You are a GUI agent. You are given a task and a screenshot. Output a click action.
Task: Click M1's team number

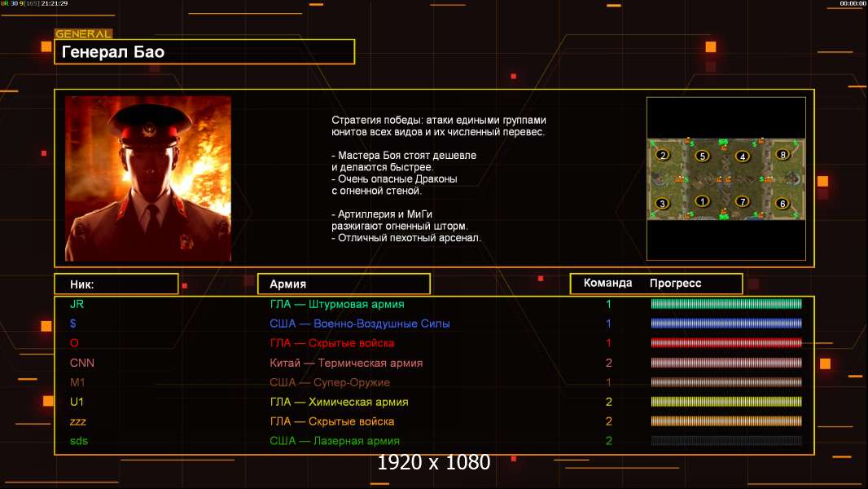(x=608, y=382)
